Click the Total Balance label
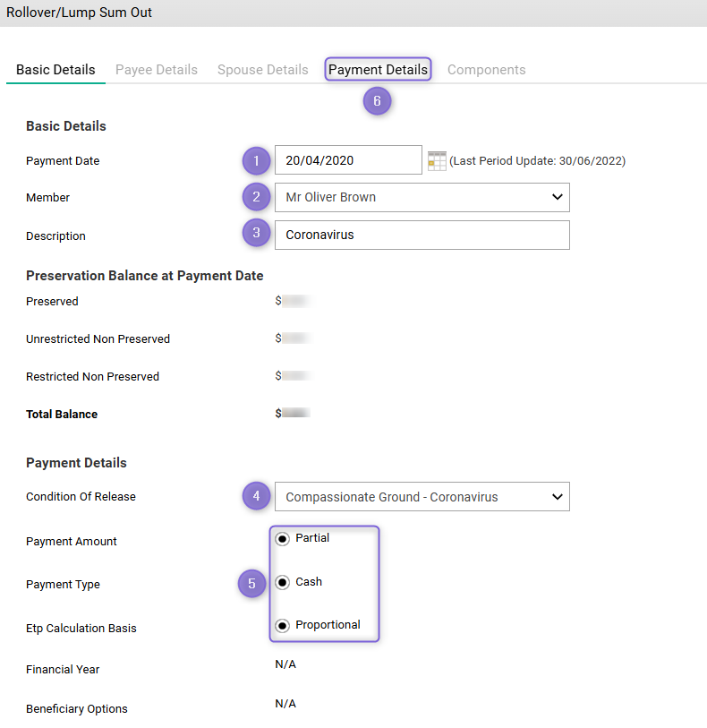Image resolution: width=707 pixels, height=728 pixels. coord(62,414)
